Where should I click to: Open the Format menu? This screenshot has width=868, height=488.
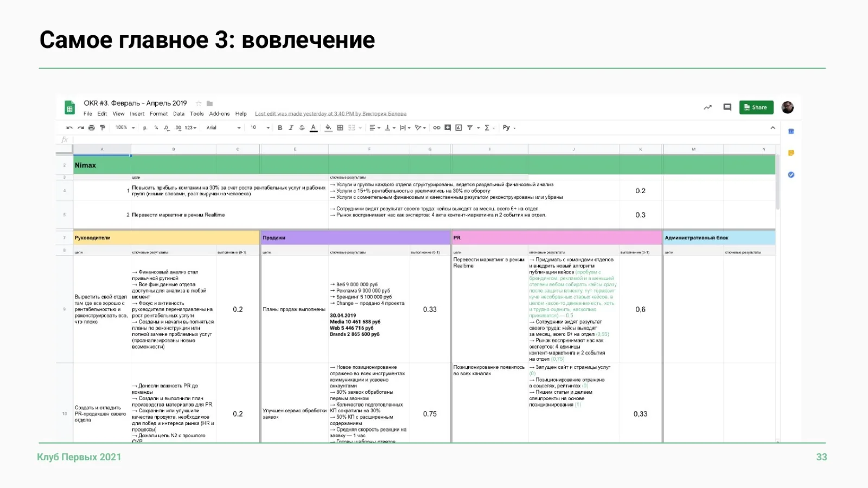[159, 114]
